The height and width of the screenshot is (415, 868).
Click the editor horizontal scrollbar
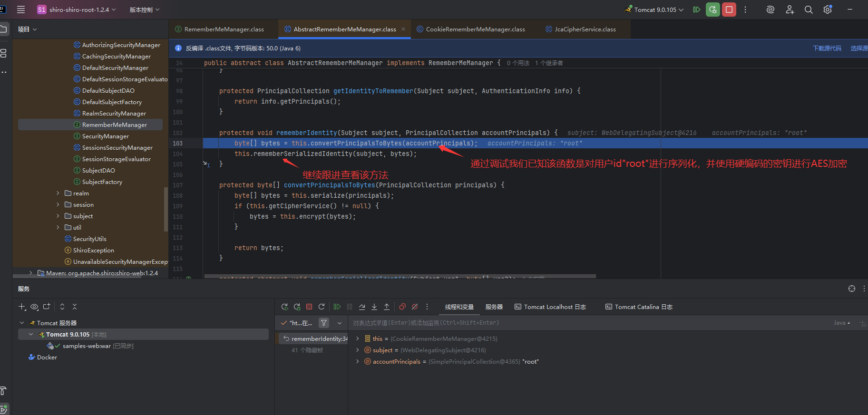(x=400, y=276)
